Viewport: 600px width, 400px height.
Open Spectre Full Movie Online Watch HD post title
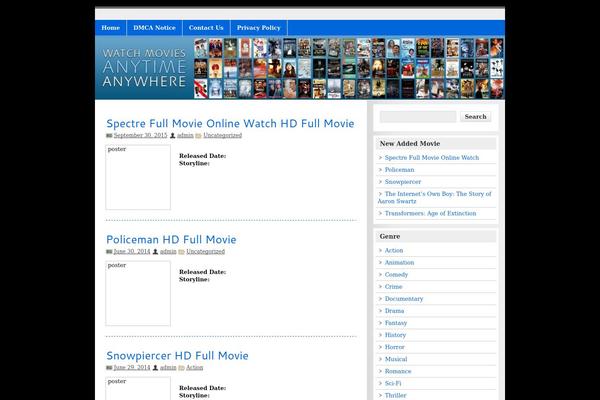[x=230, y=124]
